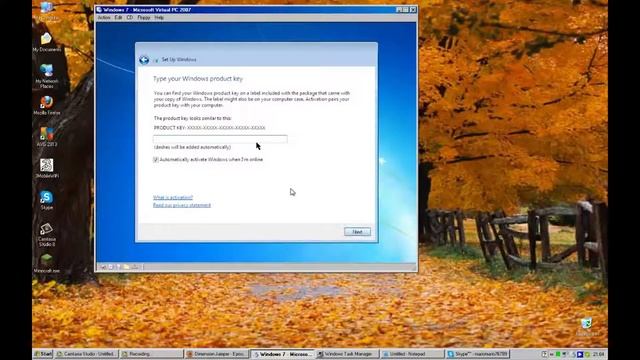Open My Network Places desktop icon
This screenshot has height=360, width=640.
coord(47,76)
